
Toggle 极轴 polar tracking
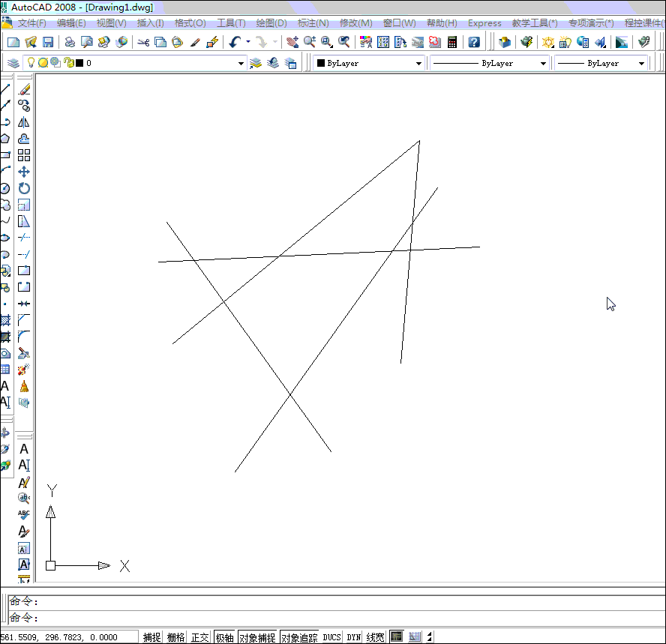coord(225,637)
